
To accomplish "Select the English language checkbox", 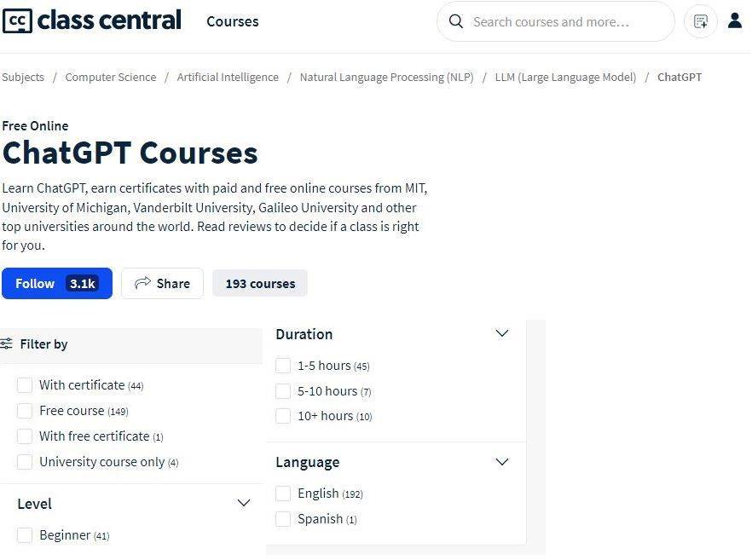I will [283, 494].
